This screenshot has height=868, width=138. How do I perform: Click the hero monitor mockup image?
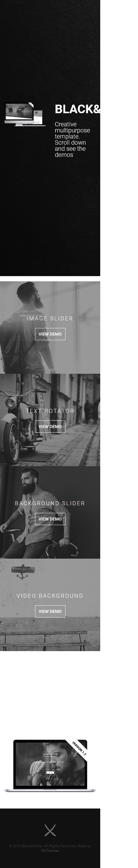[25, 115]
